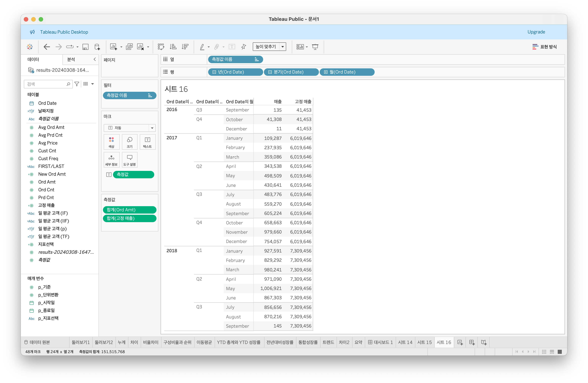Expand the Month(Ord Date) pill hierarchy
This screenshot has width=588, height=383.
click(x=326, y=72)
